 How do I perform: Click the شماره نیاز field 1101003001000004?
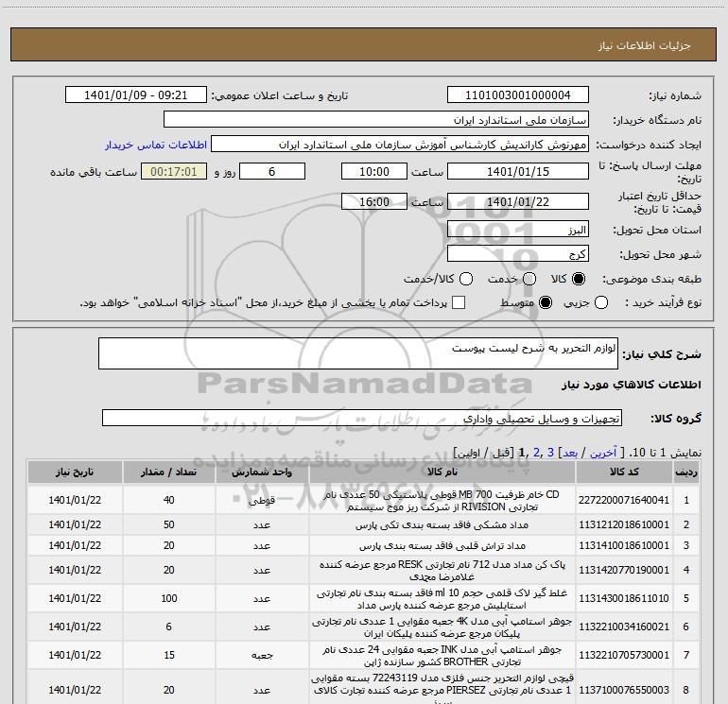[x=518, y=94]
